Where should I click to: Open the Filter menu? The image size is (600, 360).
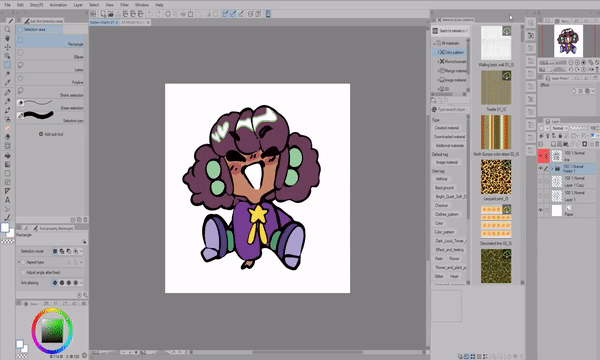point(124,5)
